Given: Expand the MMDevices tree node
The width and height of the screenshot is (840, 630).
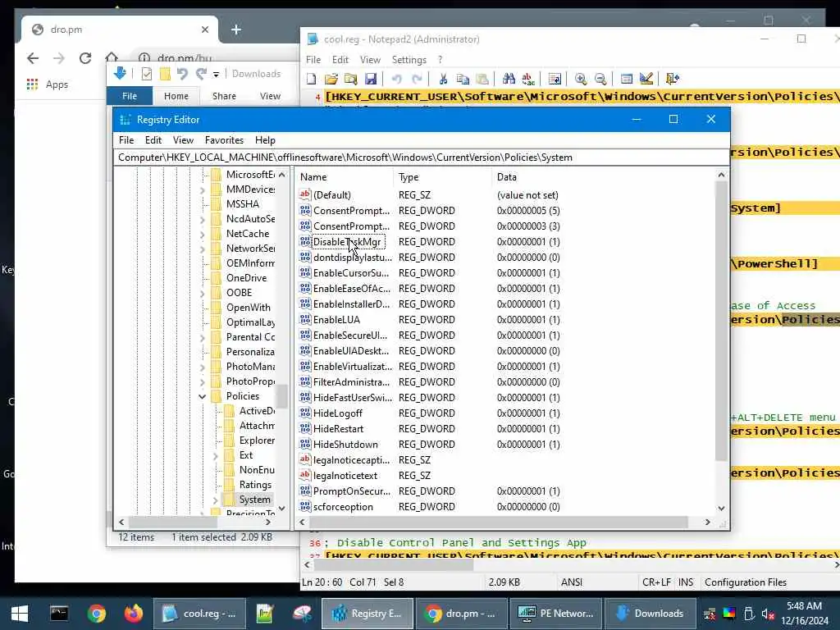Looking at the screenshot, I should 202,189.
